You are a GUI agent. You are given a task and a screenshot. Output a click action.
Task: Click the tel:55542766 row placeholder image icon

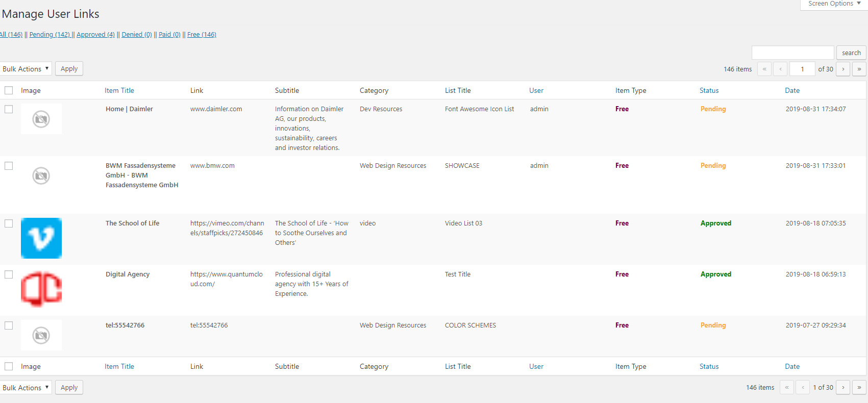tap(41, 335)
